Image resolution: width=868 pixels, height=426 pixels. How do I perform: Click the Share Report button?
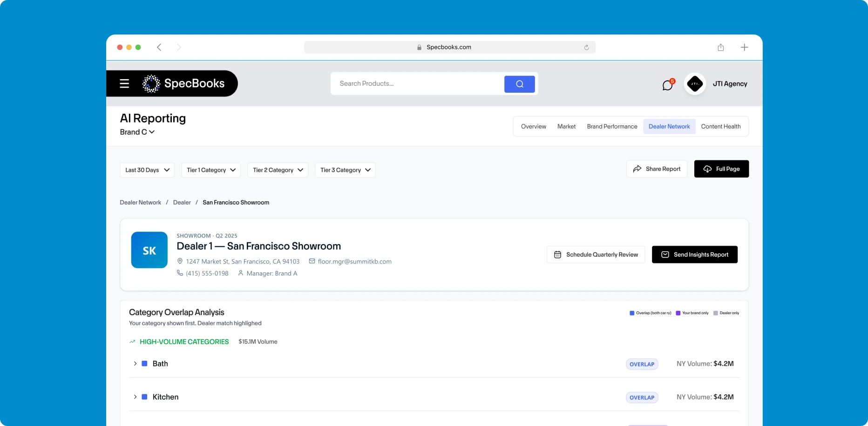[657, 169]
